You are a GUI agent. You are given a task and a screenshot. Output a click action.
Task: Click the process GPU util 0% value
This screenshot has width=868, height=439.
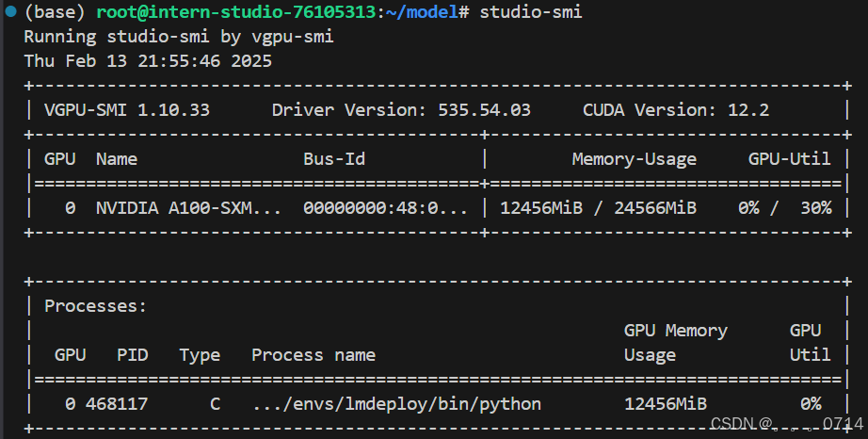(811, 403)
